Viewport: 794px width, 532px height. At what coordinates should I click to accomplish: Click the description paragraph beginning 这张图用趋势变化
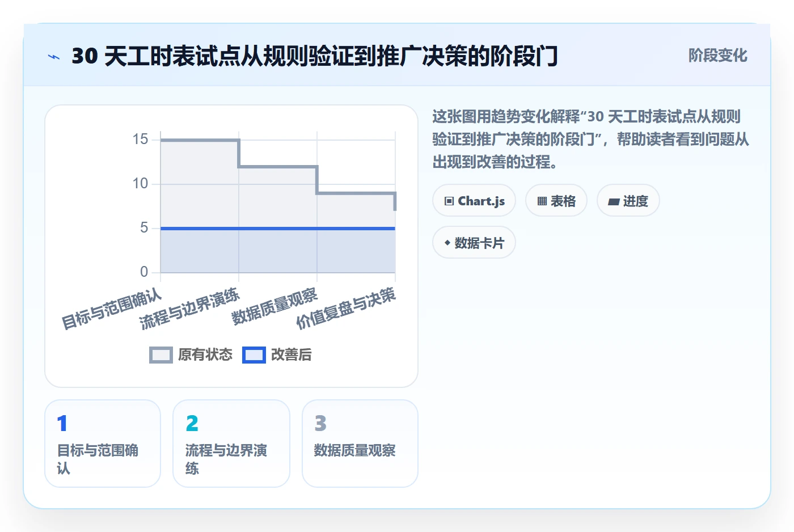coord(590,140)
